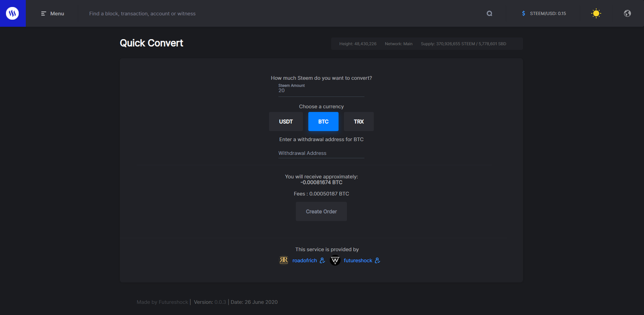644x315 pixels.
Task: Click the Withdrawal Address field
Action: [321, 153]
